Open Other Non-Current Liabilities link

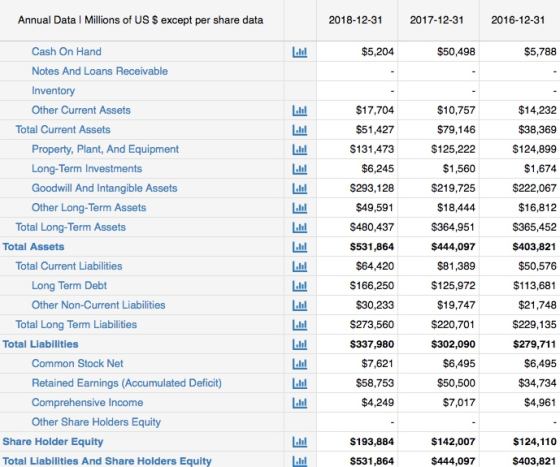point(99,305)
